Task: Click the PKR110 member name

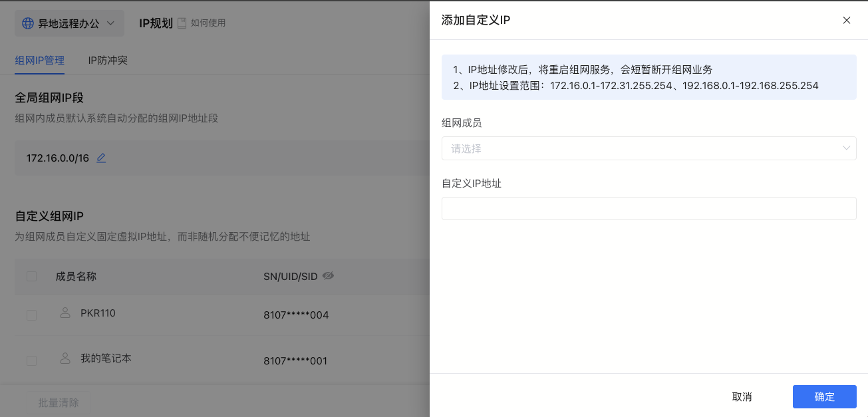Action: (x=98, y=313)
